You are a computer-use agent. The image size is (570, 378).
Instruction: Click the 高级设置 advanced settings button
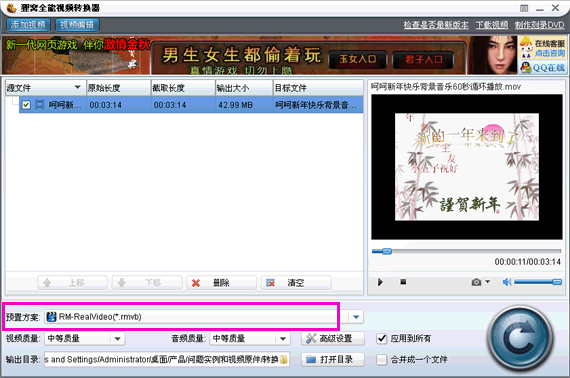click(333, 339)
